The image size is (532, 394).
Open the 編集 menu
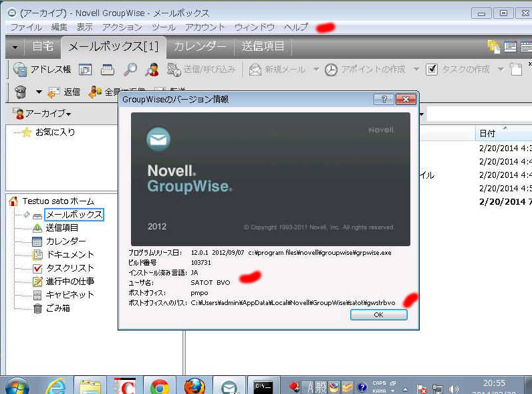tap(59, 27)
